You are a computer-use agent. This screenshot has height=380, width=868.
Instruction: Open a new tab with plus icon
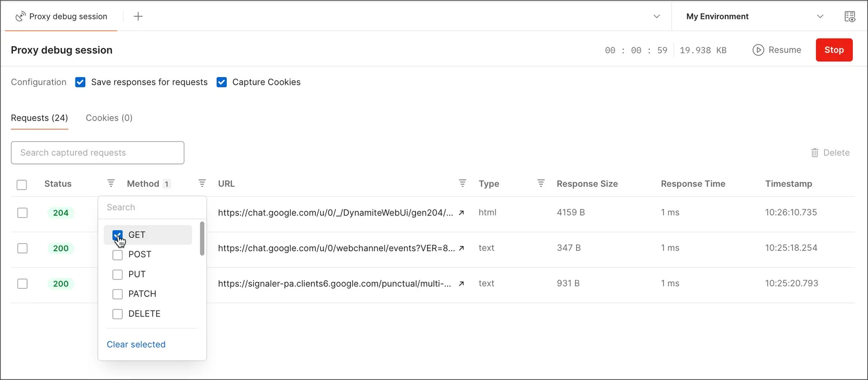coord(138,16)
